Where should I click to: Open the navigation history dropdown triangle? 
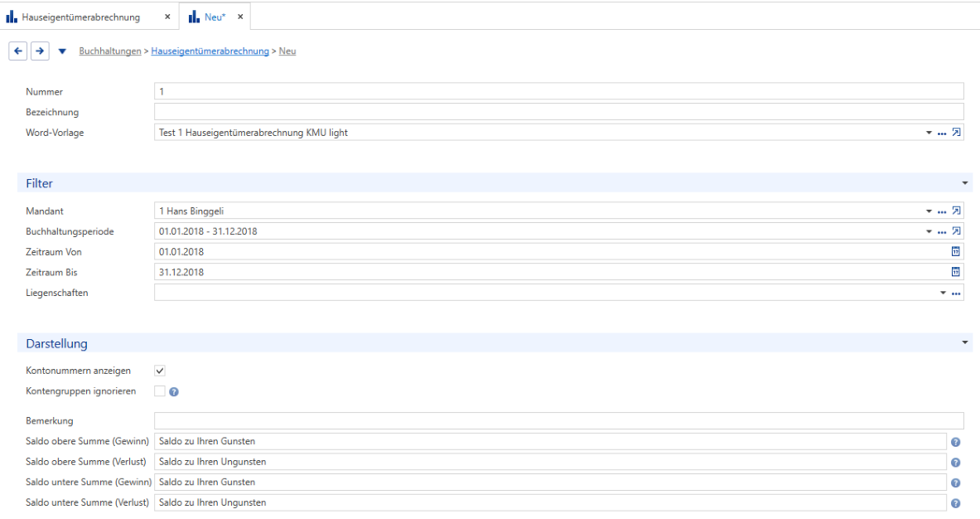coord(62,51)
